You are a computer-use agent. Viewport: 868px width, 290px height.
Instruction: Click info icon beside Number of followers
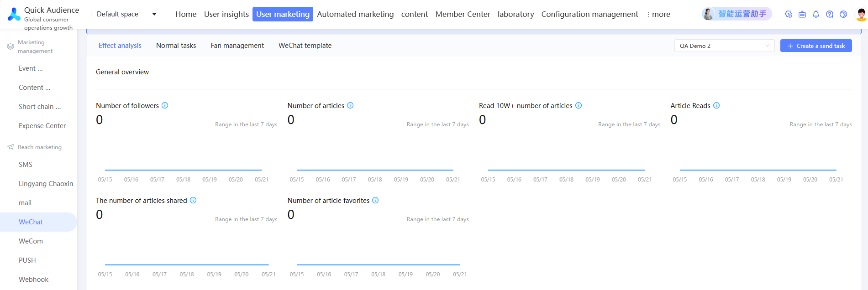165,105
